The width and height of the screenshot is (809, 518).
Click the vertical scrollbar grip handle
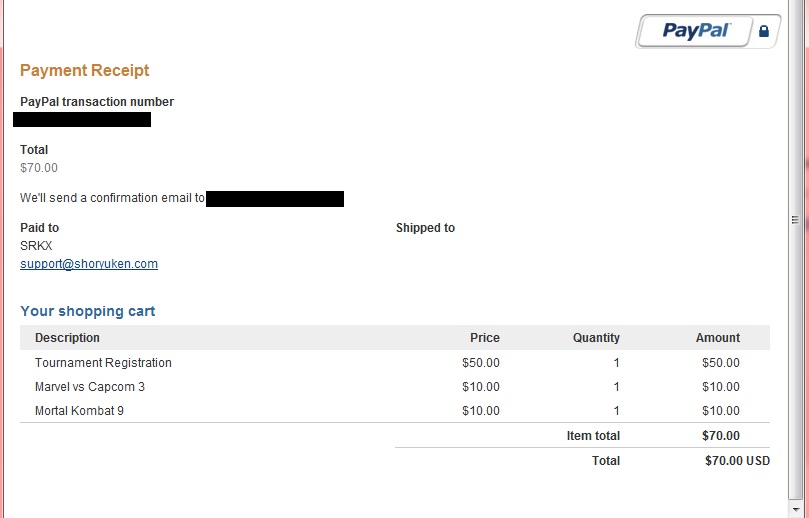coord(795,220)
